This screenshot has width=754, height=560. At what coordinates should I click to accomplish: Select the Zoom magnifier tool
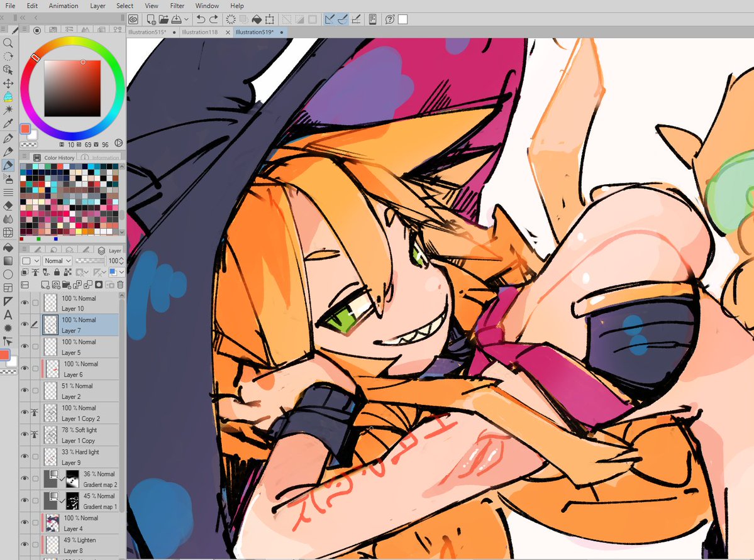coord(8,43)
